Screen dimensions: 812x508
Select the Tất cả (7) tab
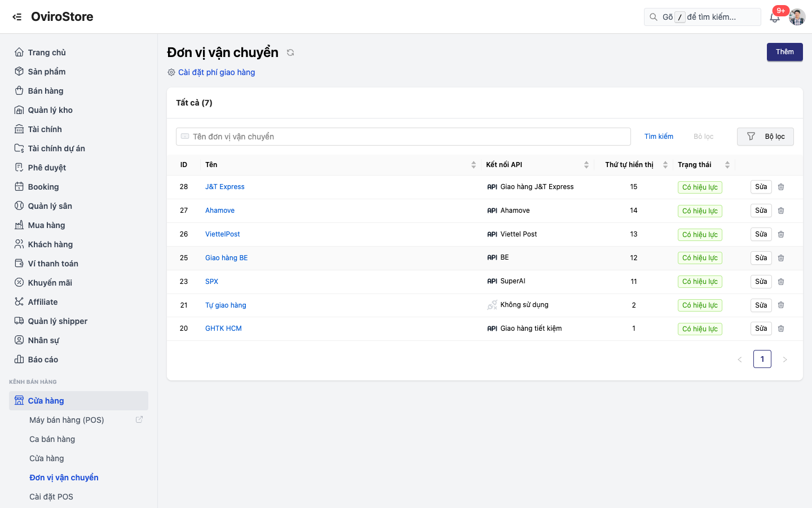click(x=194, y=103)
